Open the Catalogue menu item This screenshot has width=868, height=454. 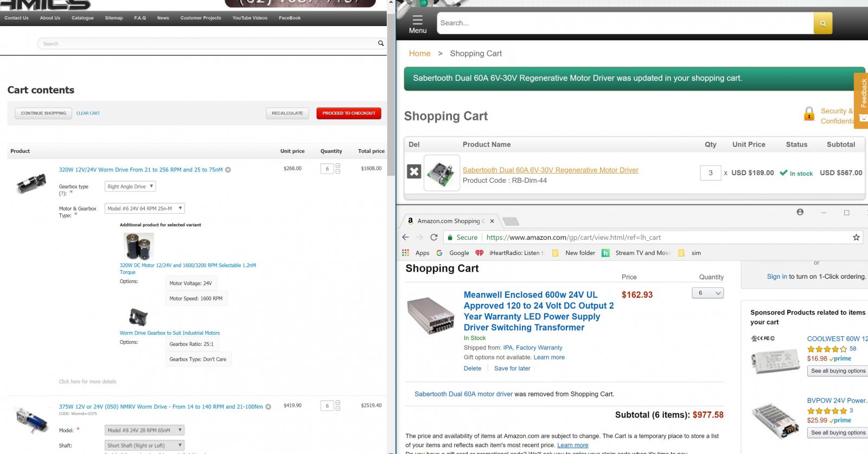tap(82, 18)
